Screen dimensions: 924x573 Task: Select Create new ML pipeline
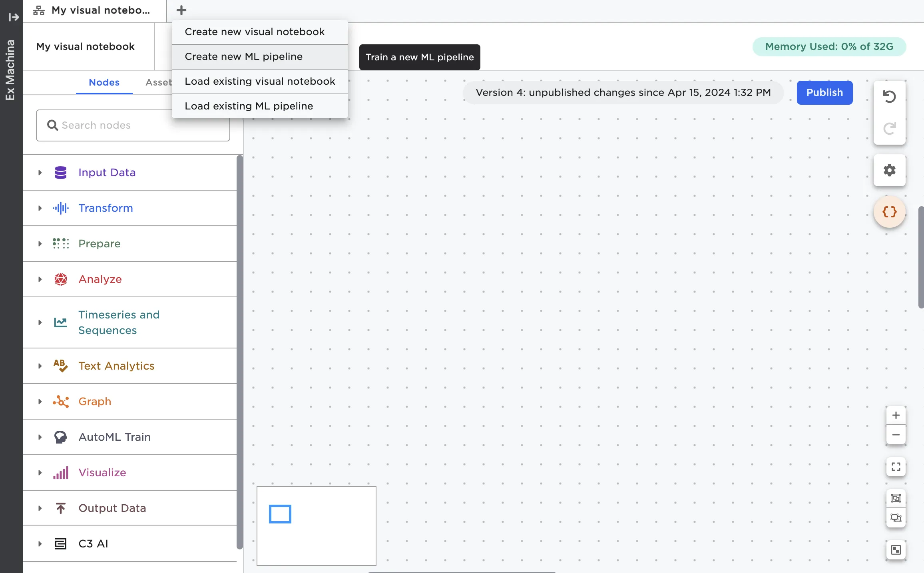click(x=243, y=57)
